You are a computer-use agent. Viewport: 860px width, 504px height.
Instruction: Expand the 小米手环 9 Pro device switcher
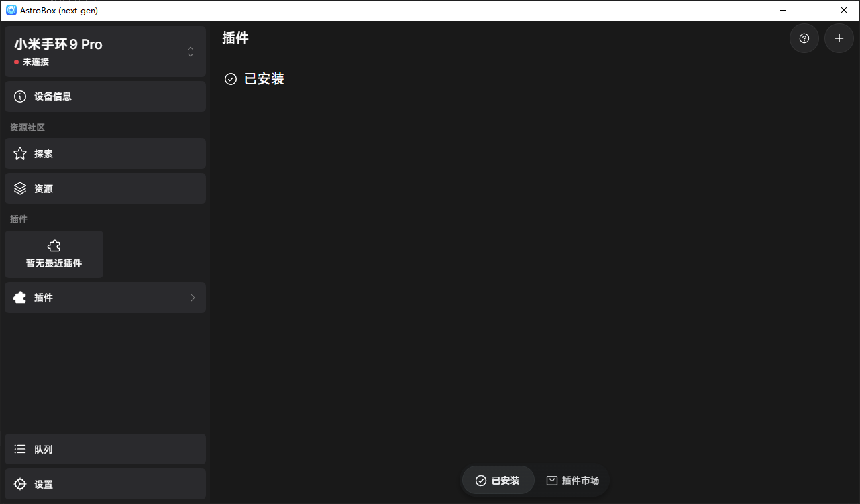(191, 52)
